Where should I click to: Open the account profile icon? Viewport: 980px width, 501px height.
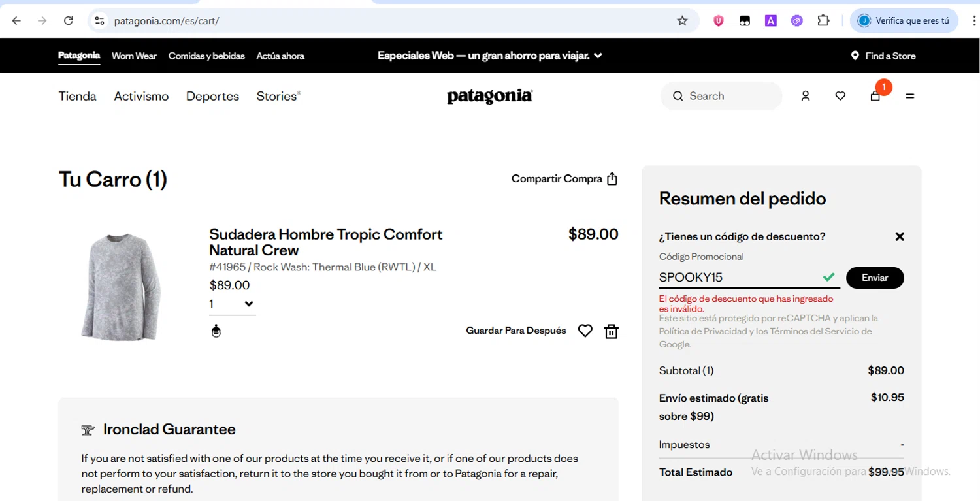tap(806, 96)
